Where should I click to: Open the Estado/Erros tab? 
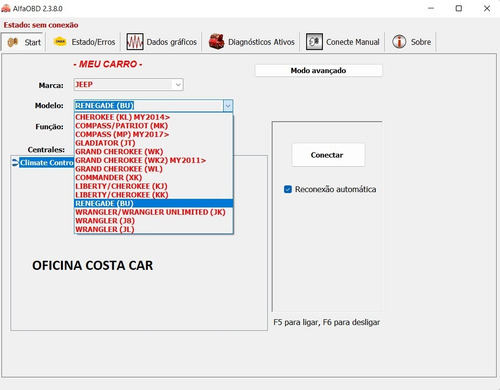click(x=84, y=42)
